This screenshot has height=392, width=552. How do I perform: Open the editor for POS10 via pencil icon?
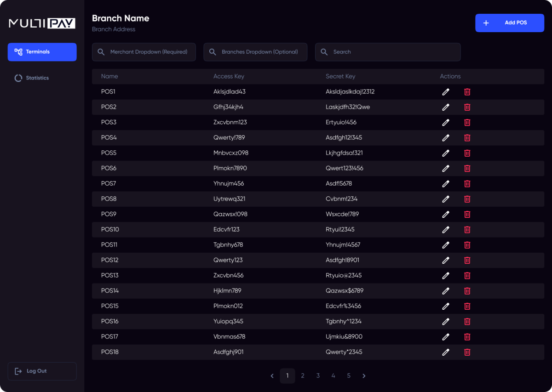(x=445, y=230)
